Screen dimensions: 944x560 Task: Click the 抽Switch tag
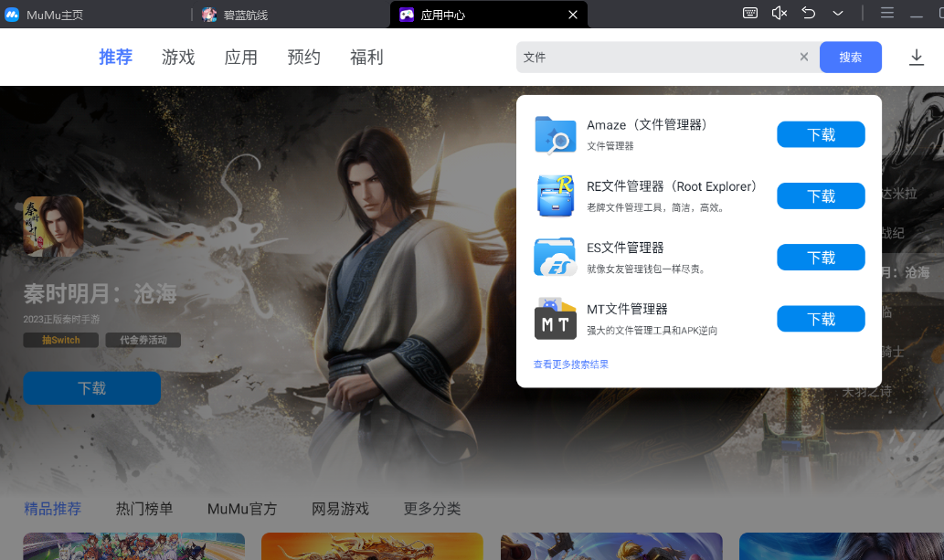pos(61,340)
